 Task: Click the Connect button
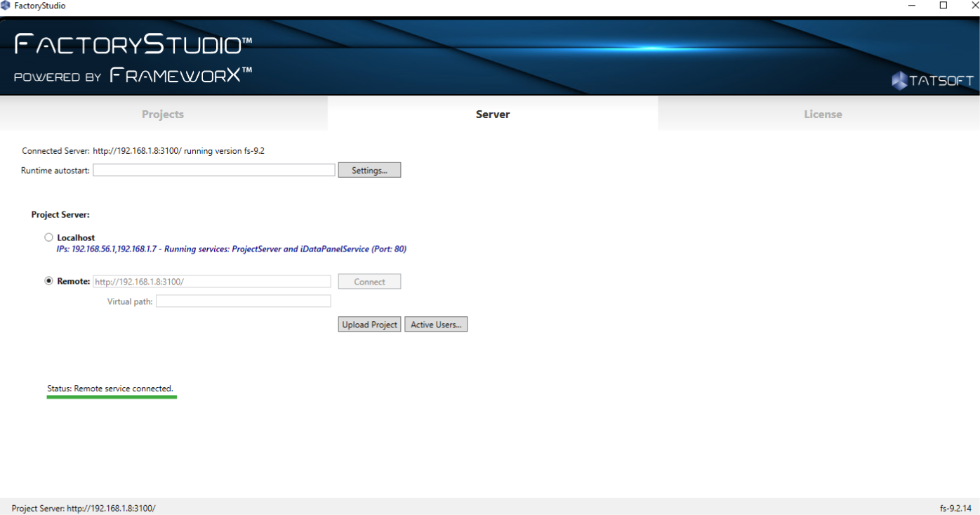[x=369, y=282]
